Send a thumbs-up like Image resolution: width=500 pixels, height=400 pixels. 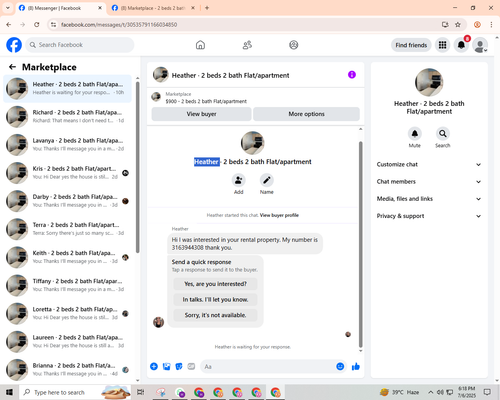pos(356,367)
